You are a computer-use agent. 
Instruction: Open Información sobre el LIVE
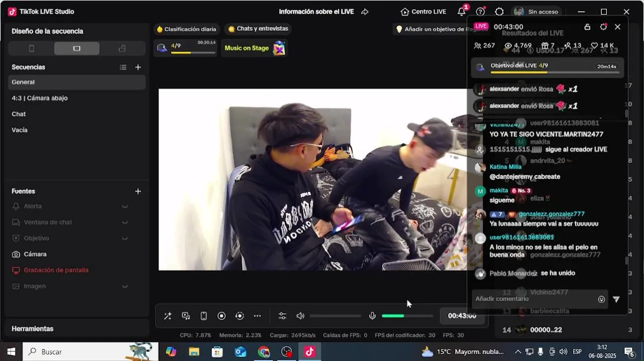click(x=316, y=12)
